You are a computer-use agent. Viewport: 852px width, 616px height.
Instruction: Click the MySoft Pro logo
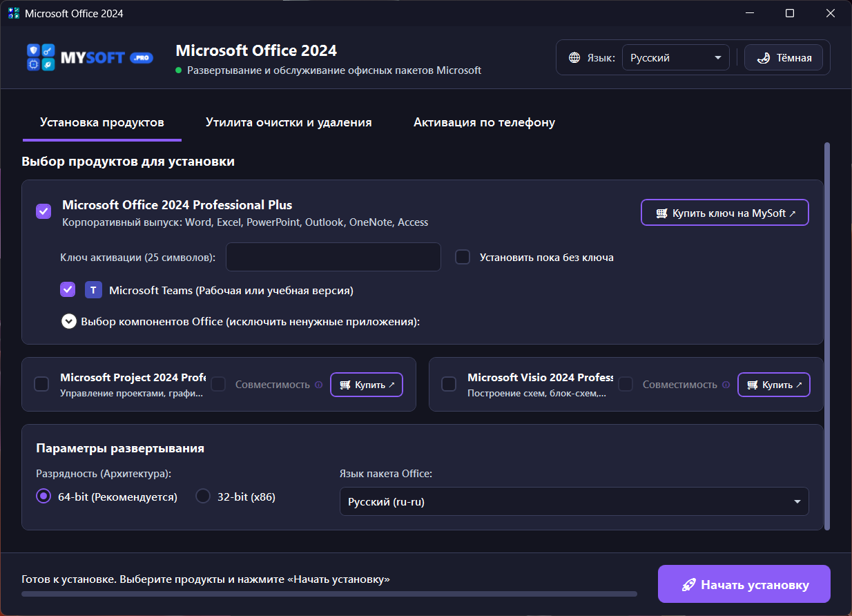[89, 58]
